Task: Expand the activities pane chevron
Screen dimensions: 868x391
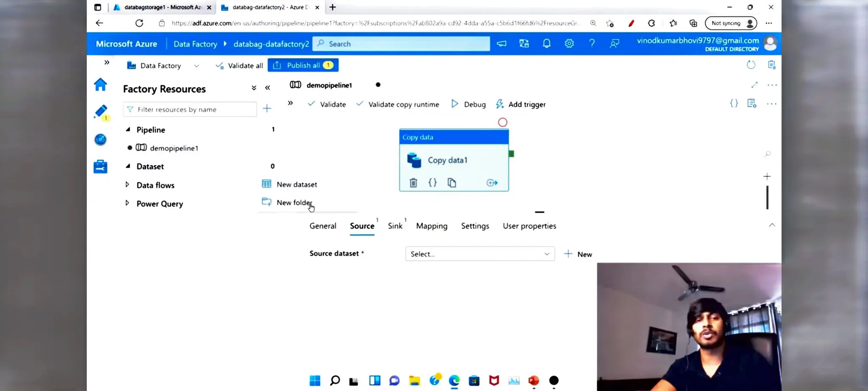Action: (290, 103)
